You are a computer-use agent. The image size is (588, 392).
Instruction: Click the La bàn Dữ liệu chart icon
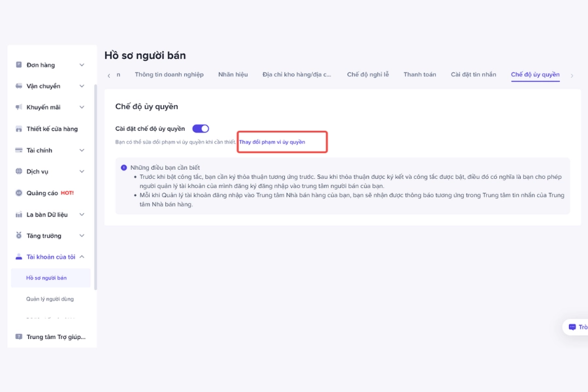[19, 214]
